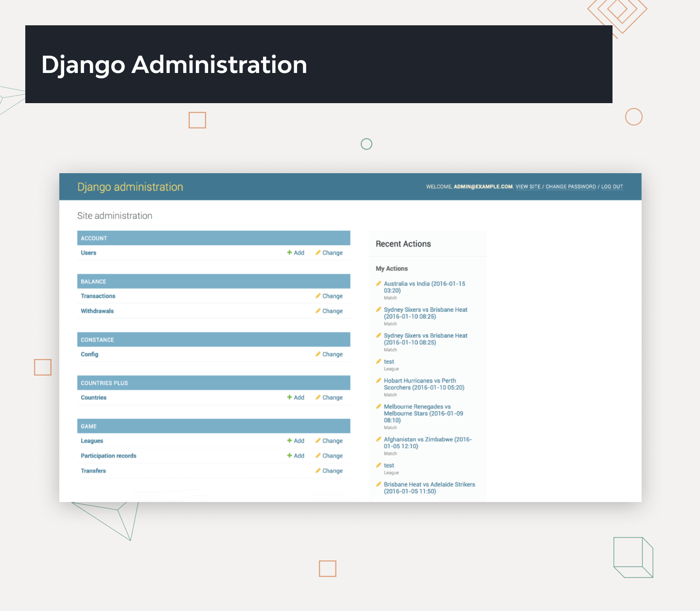
Task: Click the green plus Add icon for Countries
Action: pos(289,398)
